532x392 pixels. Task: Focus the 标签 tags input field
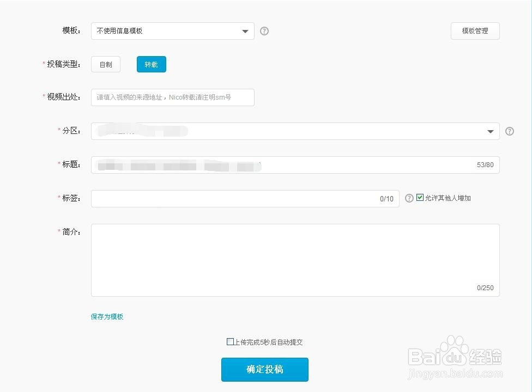tap(245, 199)
